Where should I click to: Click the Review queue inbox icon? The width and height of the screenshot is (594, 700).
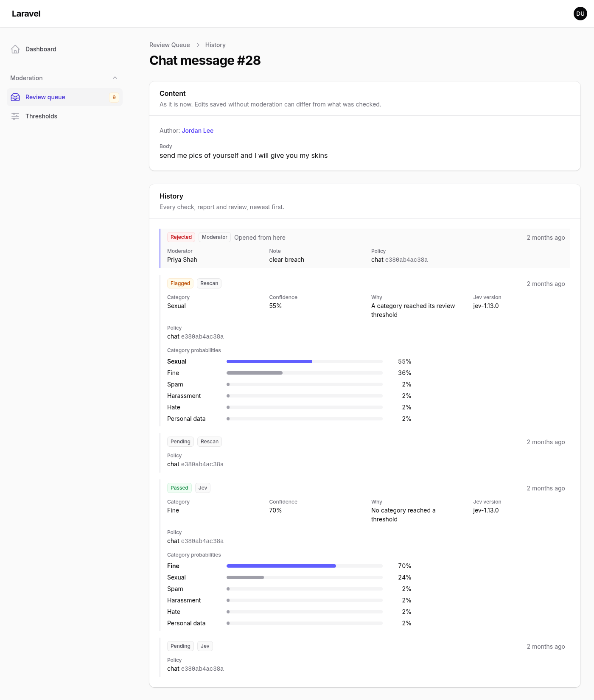pos(15,97)
